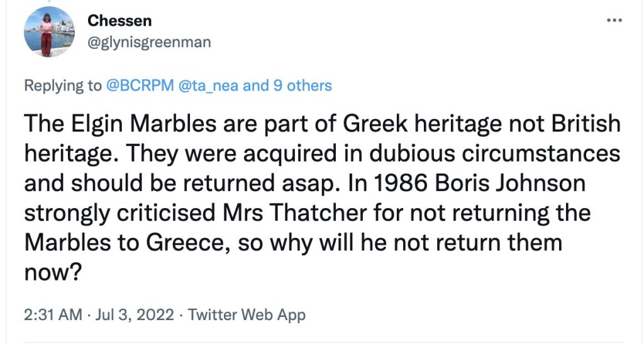Open the Twitter Web App source label

click(247, 314)
